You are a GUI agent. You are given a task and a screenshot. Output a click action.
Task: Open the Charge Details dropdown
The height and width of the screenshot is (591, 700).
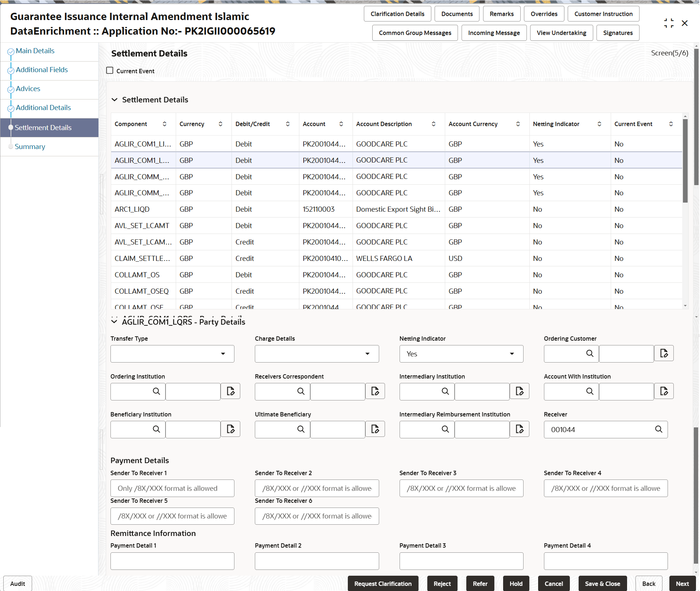(316, 354)
